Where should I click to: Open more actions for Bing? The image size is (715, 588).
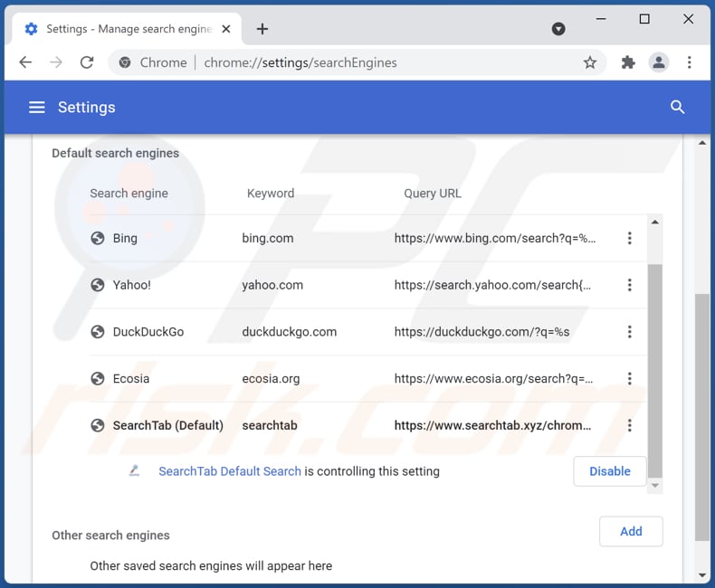pyautogui.click(x=629, y=238)
